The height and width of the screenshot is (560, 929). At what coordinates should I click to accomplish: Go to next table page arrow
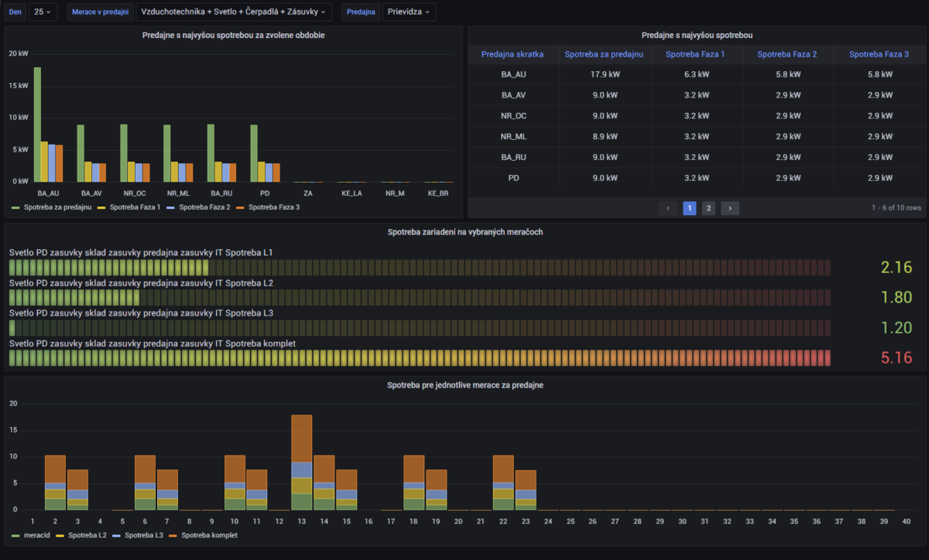[x=729, y=208]
